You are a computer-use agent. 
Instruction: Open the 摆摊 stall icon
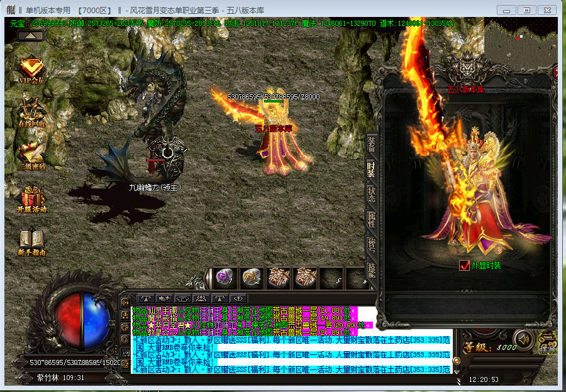point(547,342)
